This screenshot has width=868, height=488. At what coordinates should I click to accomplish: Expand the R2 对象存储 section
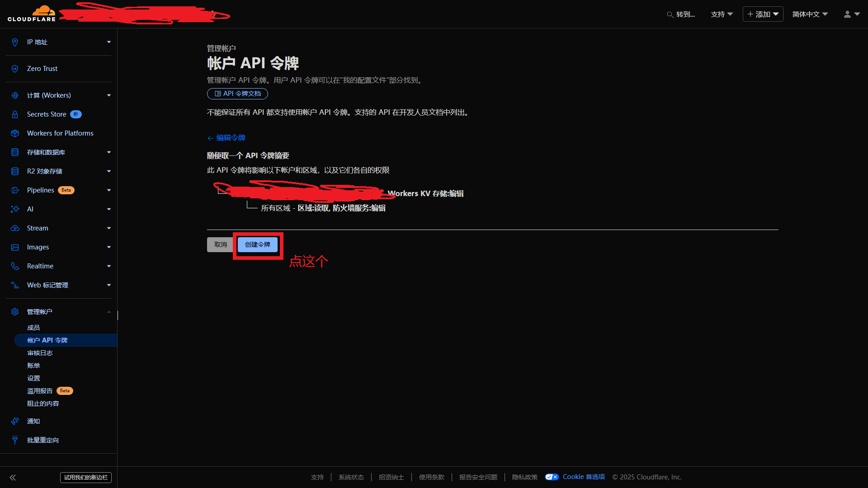pos(108,171)
